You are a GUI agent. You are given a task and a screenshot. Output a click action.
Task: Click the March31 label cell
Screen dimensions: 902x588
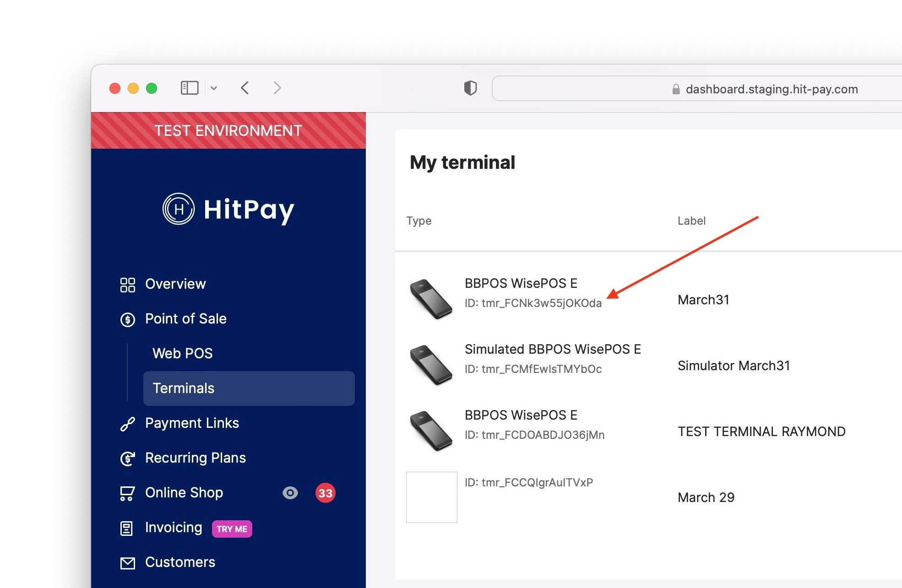coord(703,300)
